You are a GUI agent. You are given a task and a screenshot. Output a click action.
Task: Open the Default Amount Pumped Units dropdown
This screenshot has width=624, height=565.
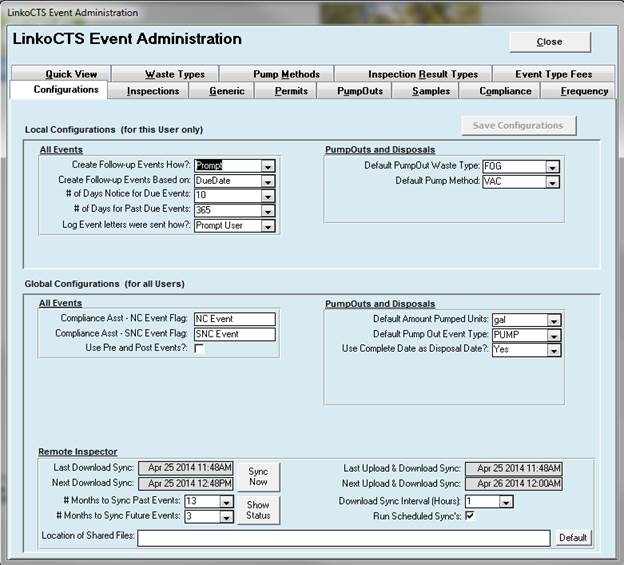552,320
